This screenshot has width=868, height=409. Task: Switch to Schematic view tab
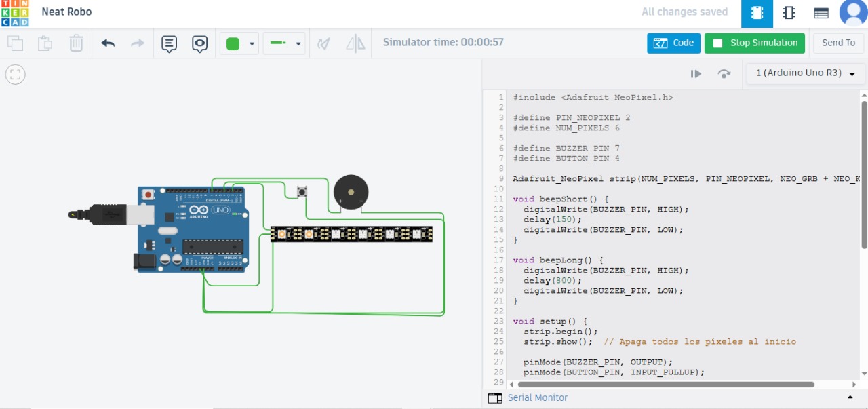pyautogui.click(x=789, y=14)
